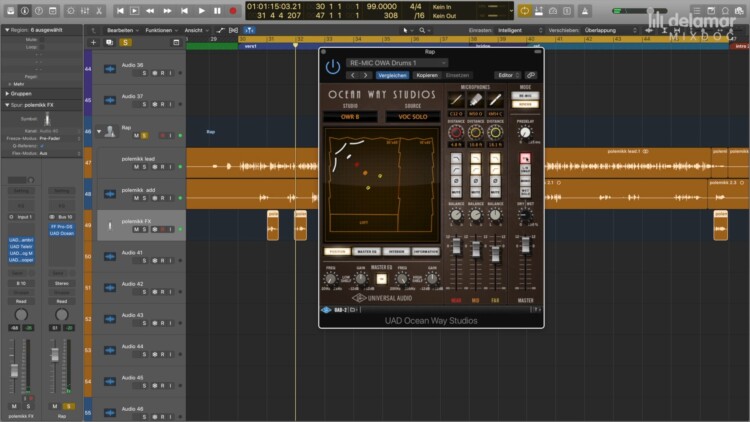Collapse the Rap track stack triangle
Viewport: 750px width, 422px height.
99,131
